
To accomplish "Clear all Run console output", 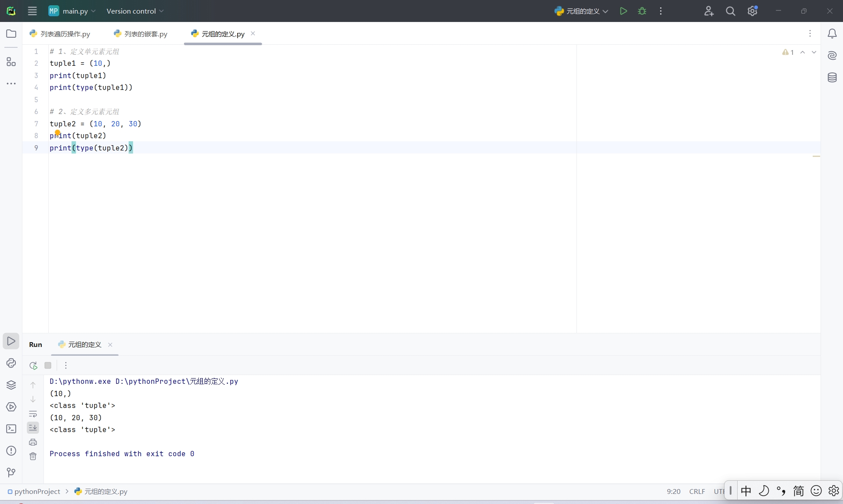I will 33,456.
